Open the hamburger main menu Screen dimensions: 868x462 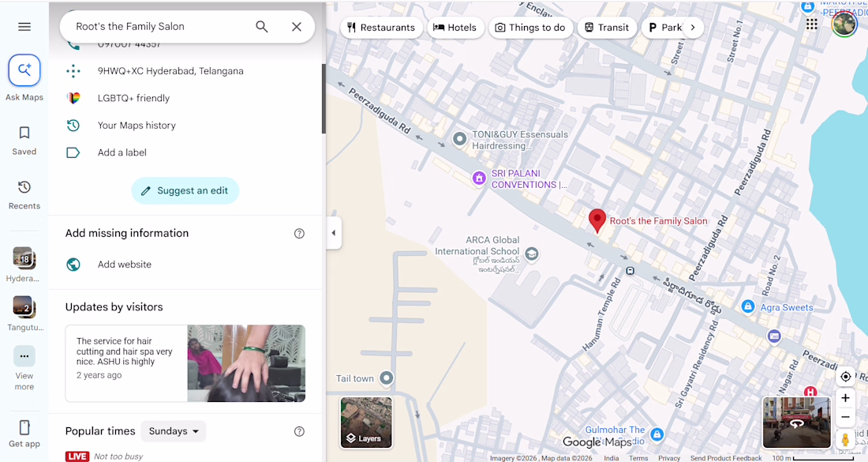coord(24,27)
